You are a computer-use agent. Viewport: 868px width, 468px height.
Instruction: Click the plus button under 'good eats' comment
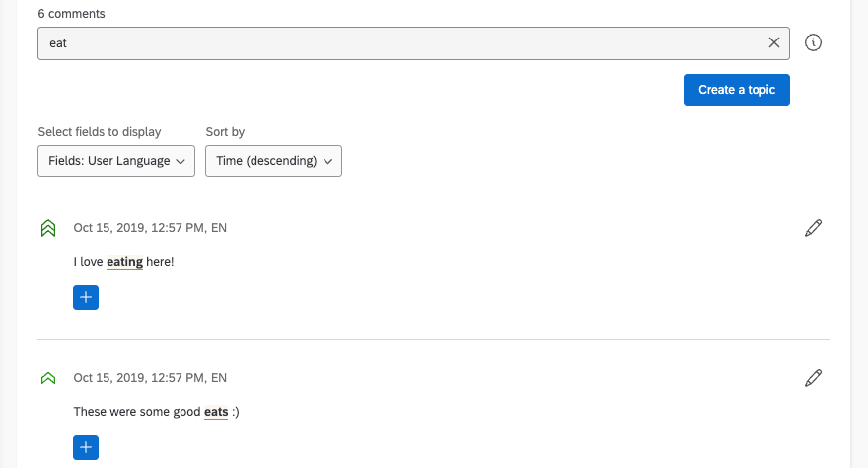86,447
